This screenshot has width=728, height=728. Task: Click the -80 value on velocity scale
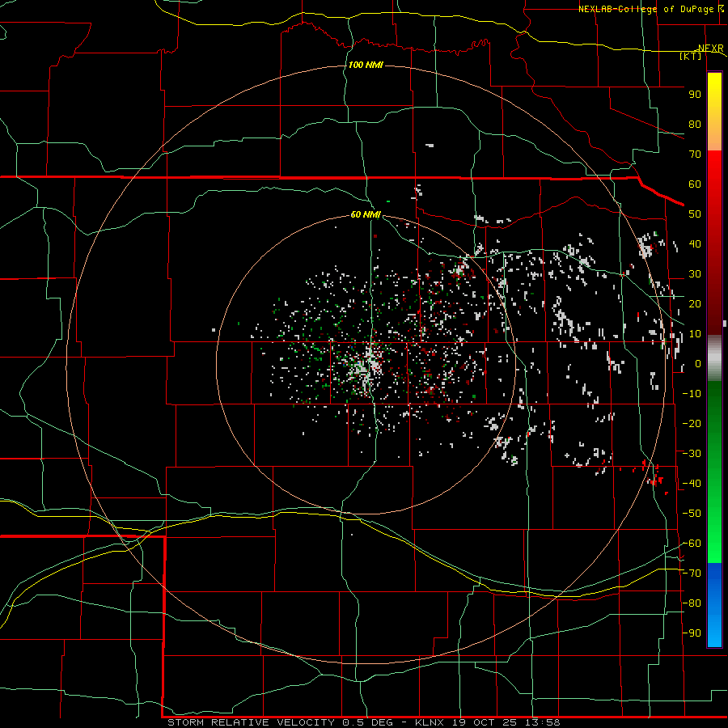692,603
